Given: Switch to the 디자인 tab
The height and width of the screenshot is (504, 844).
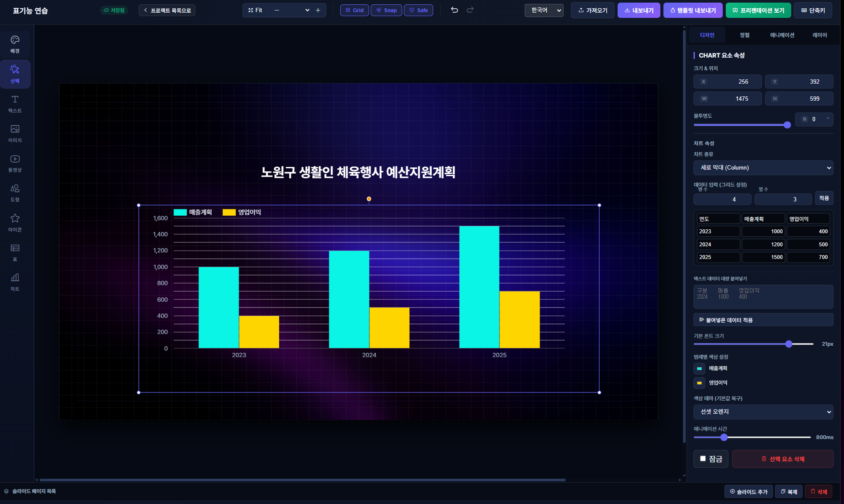Looking at the screenshot, I should pos(707,35).
